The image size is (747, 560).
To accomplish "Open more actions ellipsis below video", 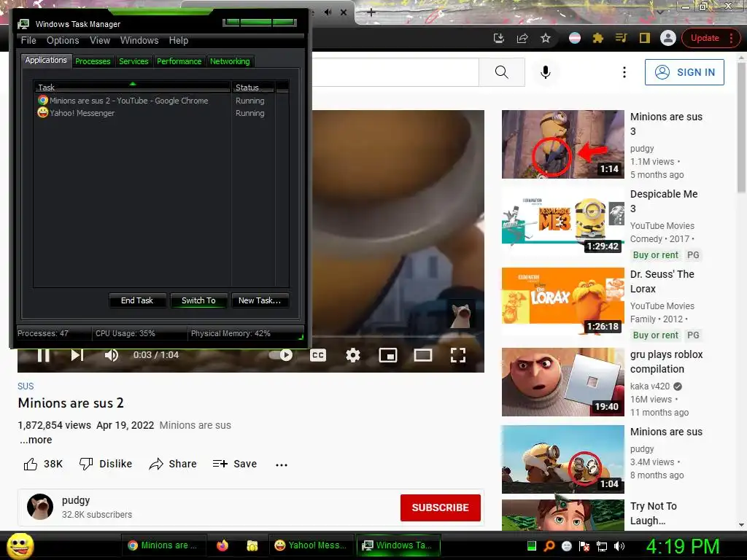I will coord(282,464).
